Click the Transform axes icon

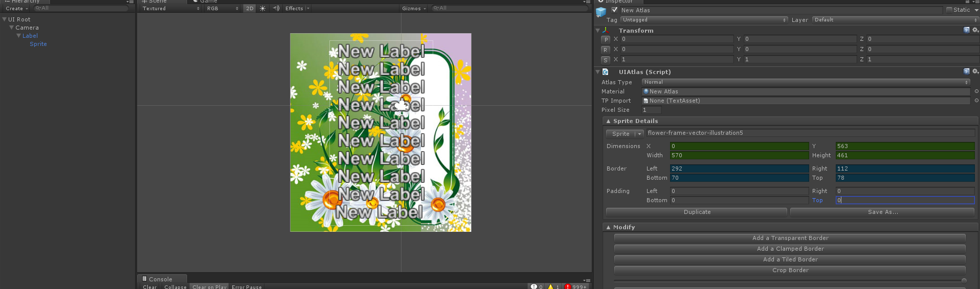(x=606, y=30)
